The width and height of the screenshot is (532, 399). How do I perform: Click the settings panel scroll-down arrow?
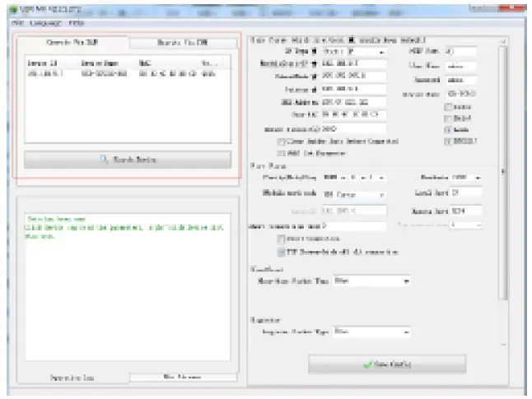pos(503,345)
